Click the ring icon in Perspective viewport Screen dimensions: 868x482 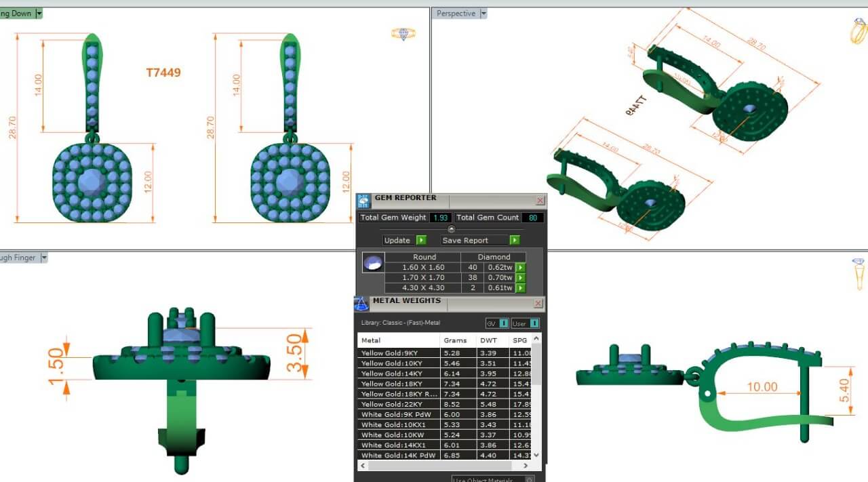[859, 31]
